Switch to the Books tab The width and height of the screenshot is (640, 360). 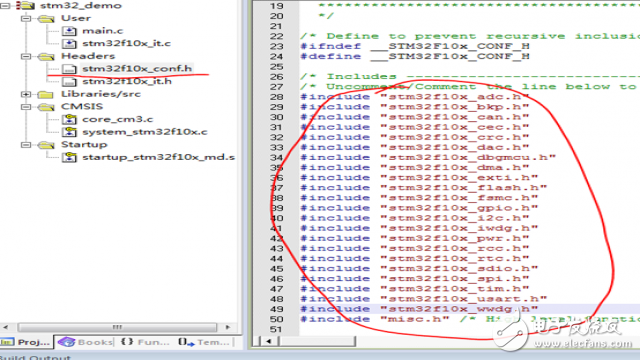point(85,342)
